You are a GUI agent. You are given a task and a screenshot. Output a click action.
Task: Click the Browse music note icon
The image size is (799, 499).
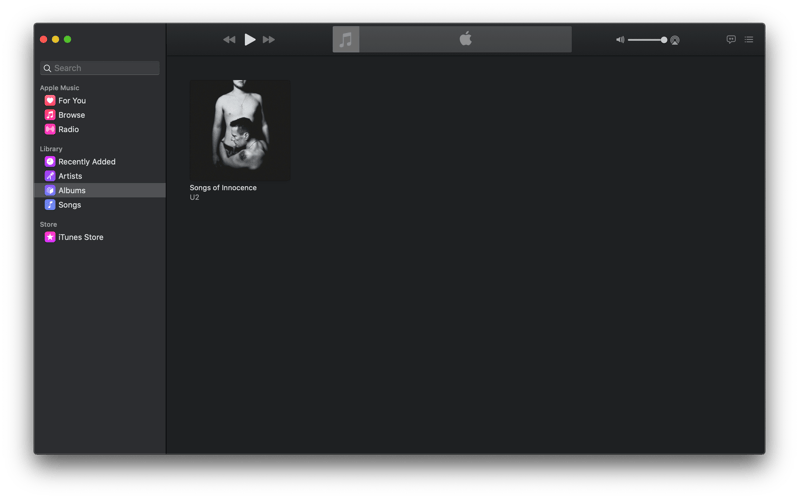tap(50, 115)
